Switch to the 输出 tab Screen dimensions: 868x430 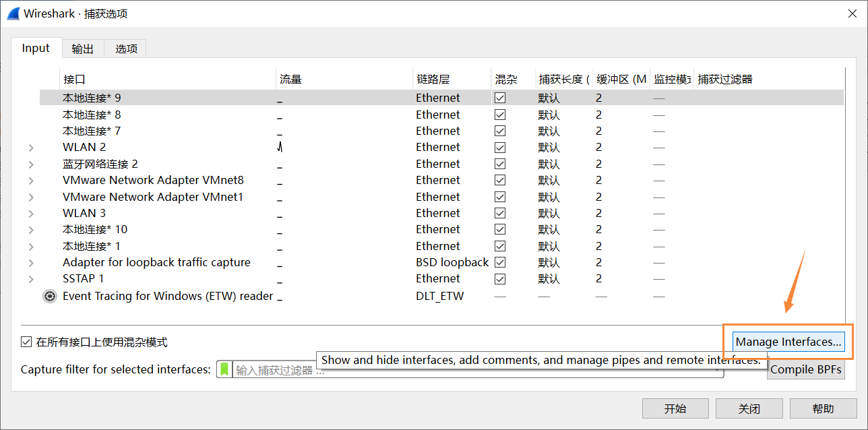point(83,49)
